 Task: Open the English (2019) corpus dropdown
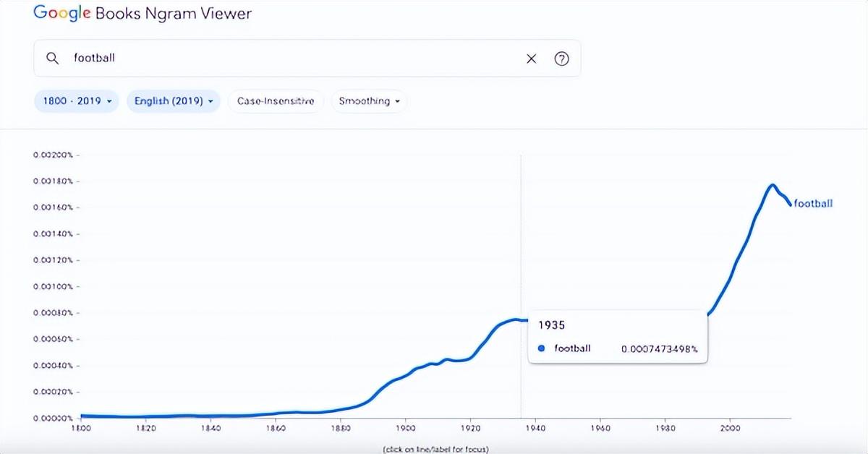pos(174,101)
